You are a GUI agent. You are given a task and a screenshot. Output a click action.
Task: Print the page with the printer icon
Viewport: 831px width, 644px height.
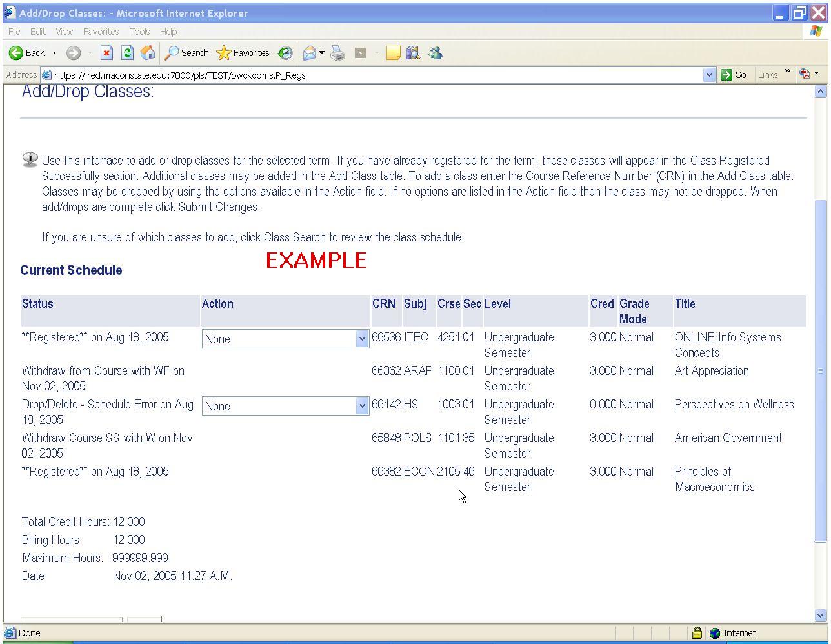[338, 53]
